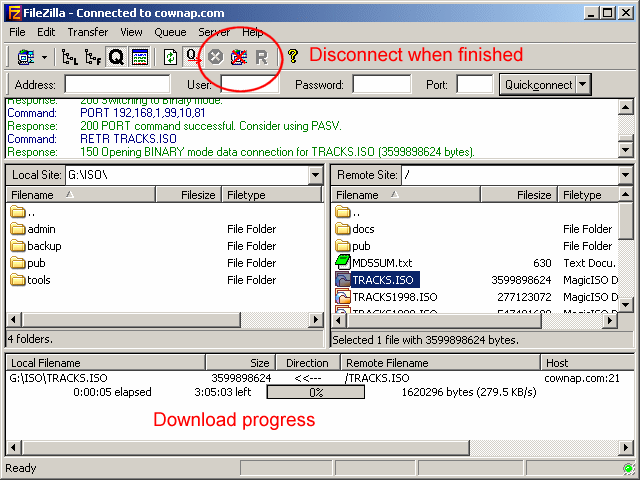This screenshot has width=640, height=480.
Task: Toggle the message log pane icon
Action: tap(140, 57)
